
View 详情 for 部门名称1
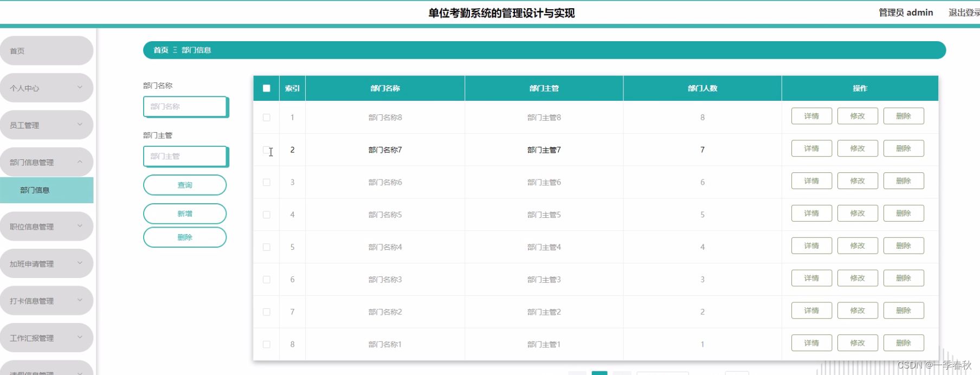(x=811, y=343)
